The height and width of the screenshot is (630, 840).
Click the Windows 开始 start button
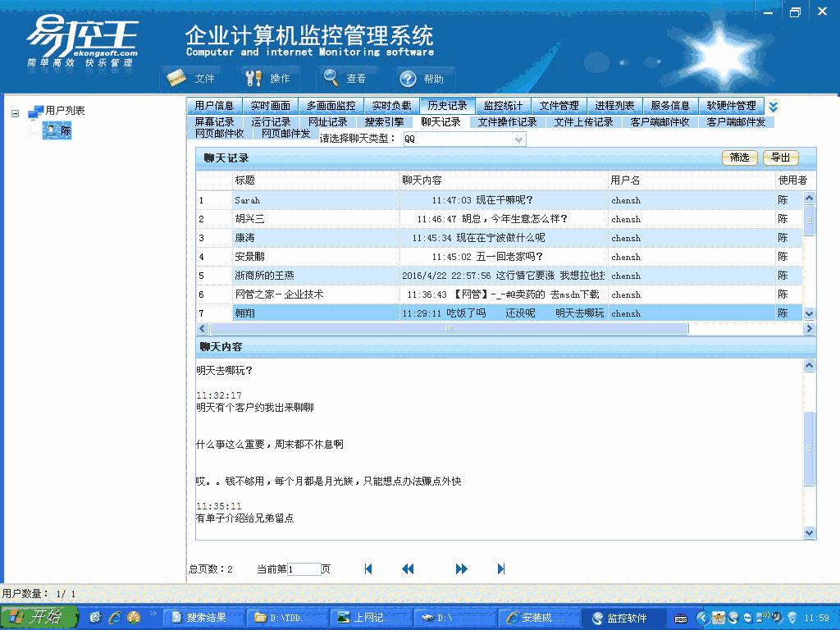pyautogui.click(x=39, y=617)
